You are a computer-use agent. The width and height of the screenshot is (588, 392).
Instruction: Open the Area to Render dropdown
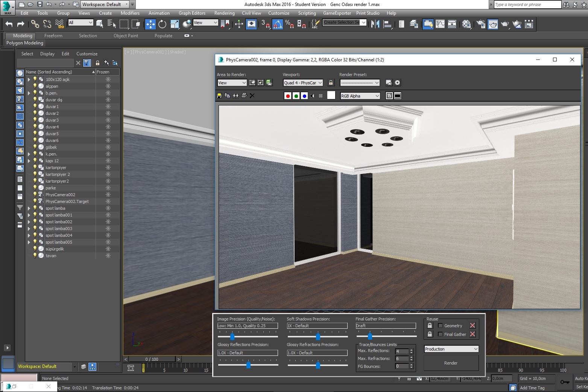(x=232, y=83)
